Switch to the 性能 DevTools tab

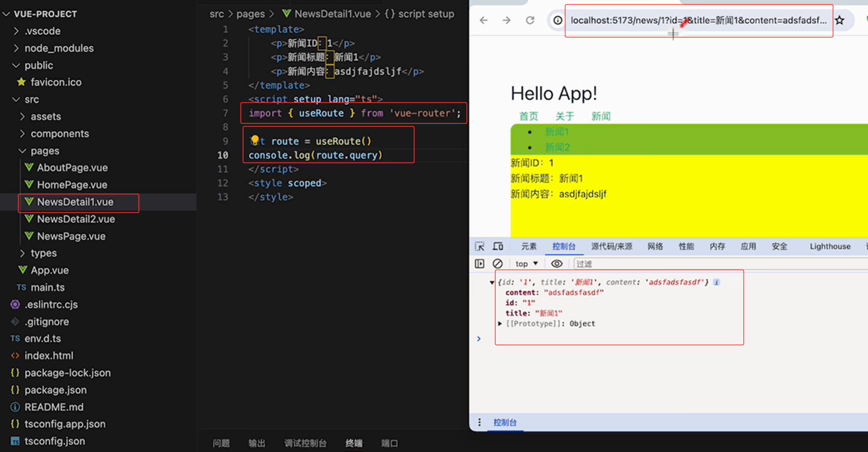(x=686, y=246)
